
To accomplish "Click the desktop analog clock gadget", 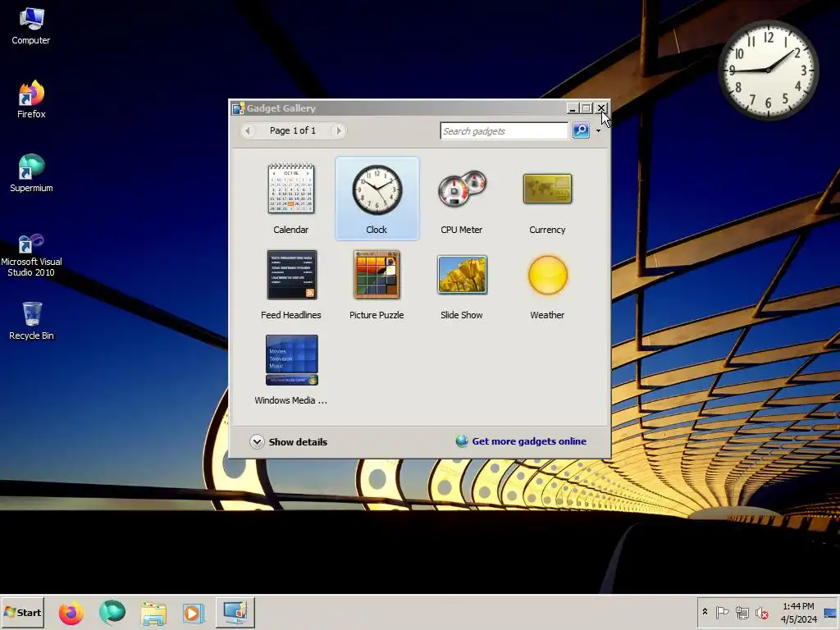I will coord(768,71).
